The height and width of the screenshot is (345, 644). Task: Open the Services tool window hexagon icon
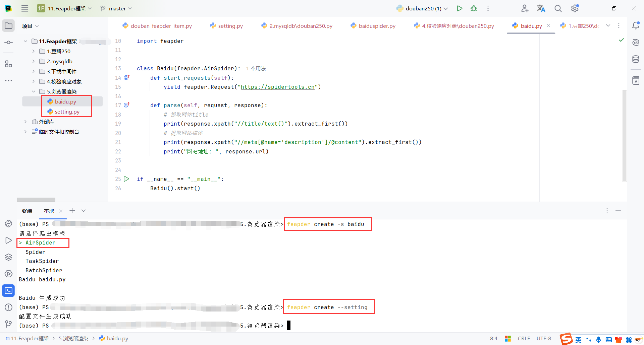8,274
